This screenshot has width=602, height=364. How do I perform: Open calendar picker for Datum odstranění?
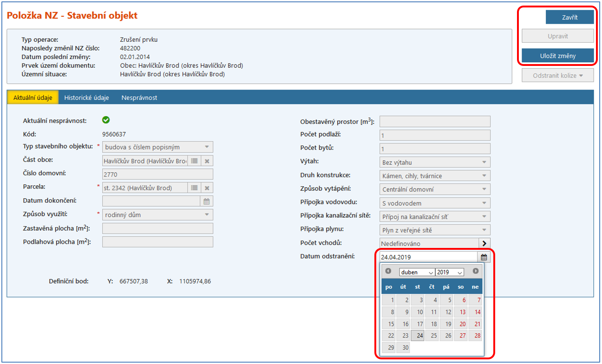point(484,257)
